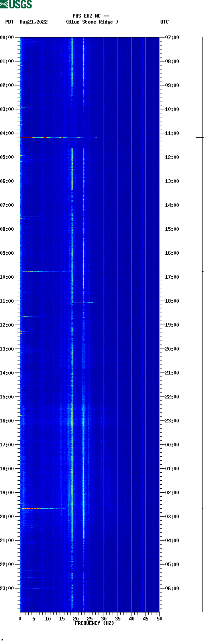Click the USGS logo
220x644 pixels.
[16, 4]
